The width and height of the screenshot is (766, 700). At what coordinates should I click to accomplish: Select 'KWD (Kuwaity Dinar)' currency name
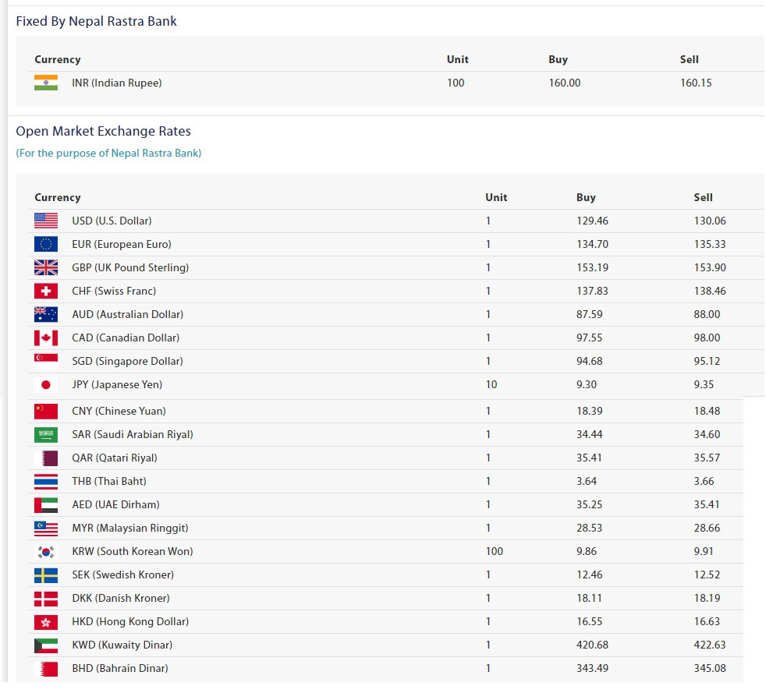122,645
